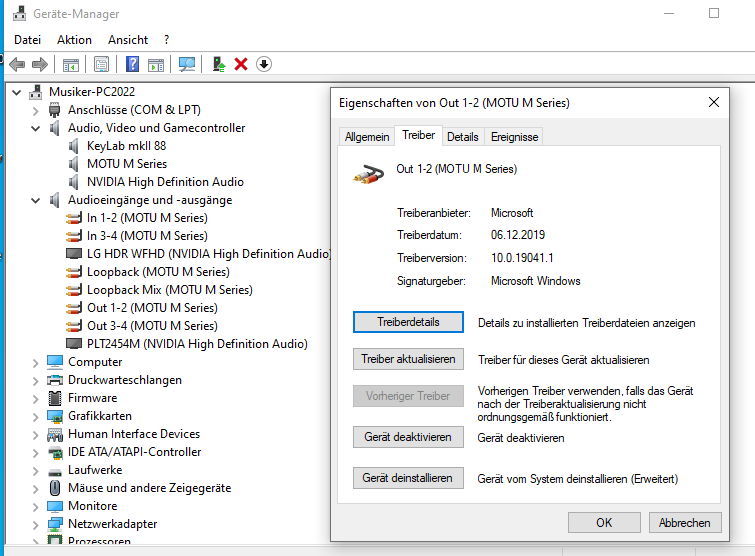Open the Aktion menu
The width and height of the screenshot is (755, 556).
(x=74, y=40)
